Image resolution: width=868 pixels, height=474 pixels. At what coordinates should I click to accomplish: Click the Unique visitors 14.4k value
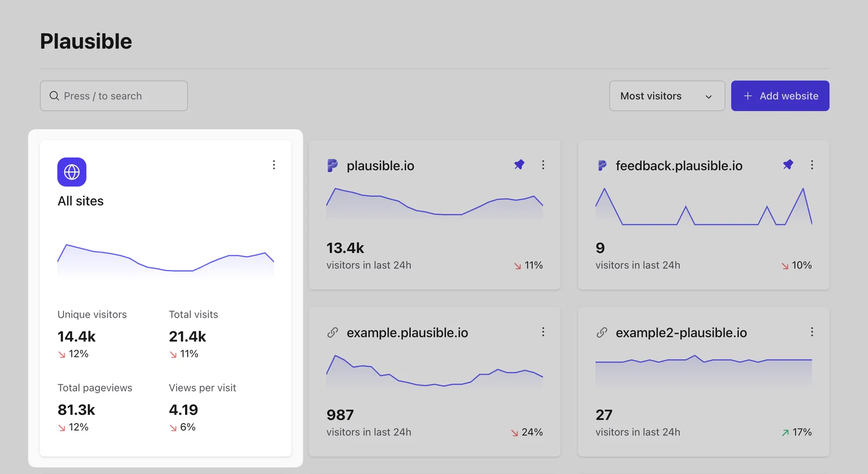76,337
